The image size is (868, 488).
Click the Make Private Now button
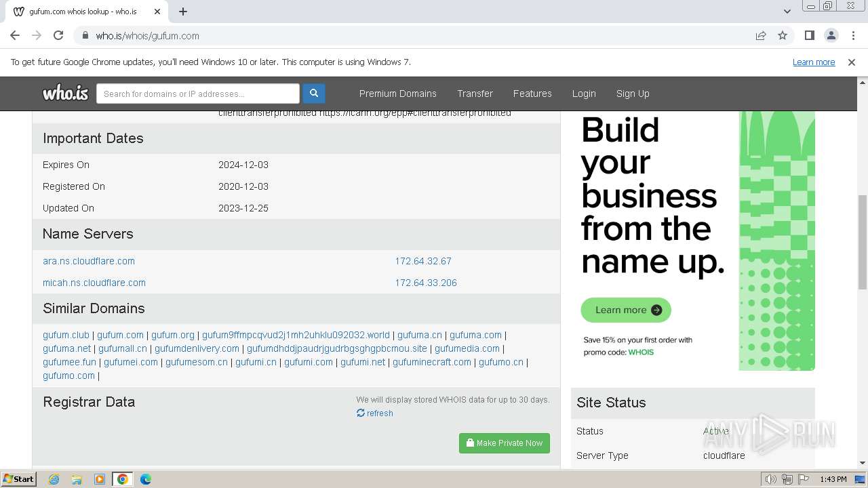(505, 443)
